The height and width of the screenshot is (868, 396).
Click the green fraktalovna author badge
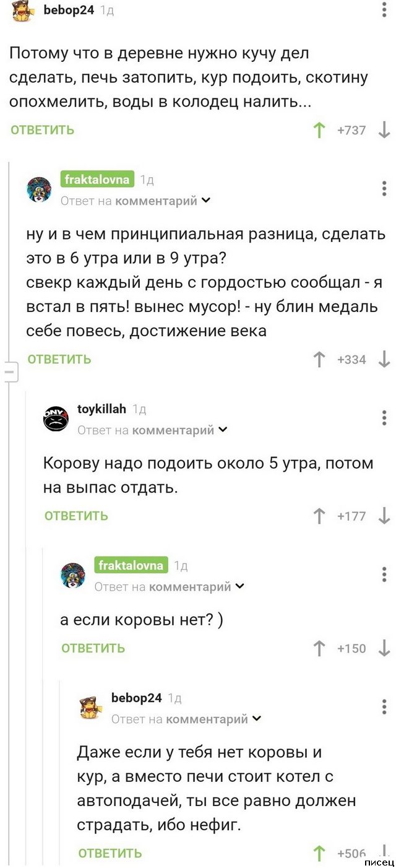tap(97, 180)
